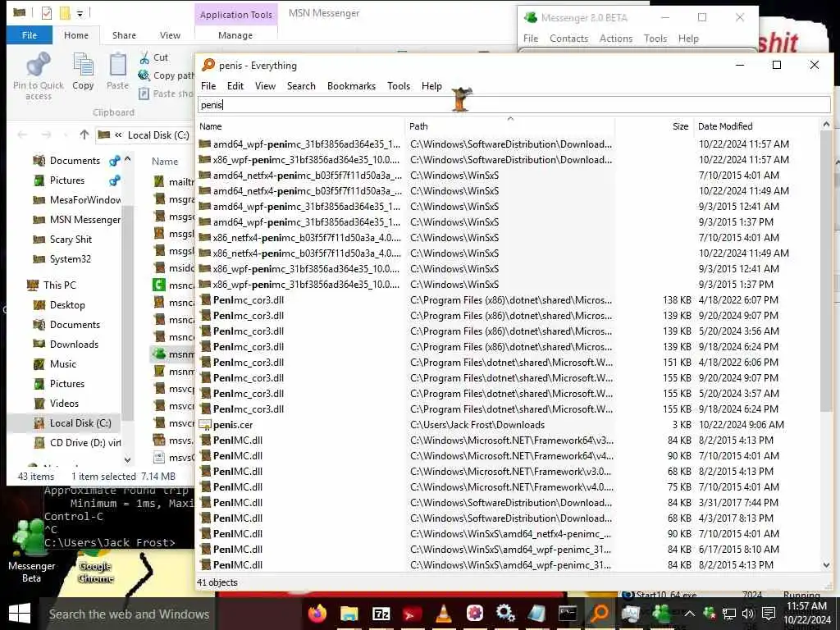The image size is (840, 630).
Task: Open Edit menu in Everything
Action: (235, 86)
